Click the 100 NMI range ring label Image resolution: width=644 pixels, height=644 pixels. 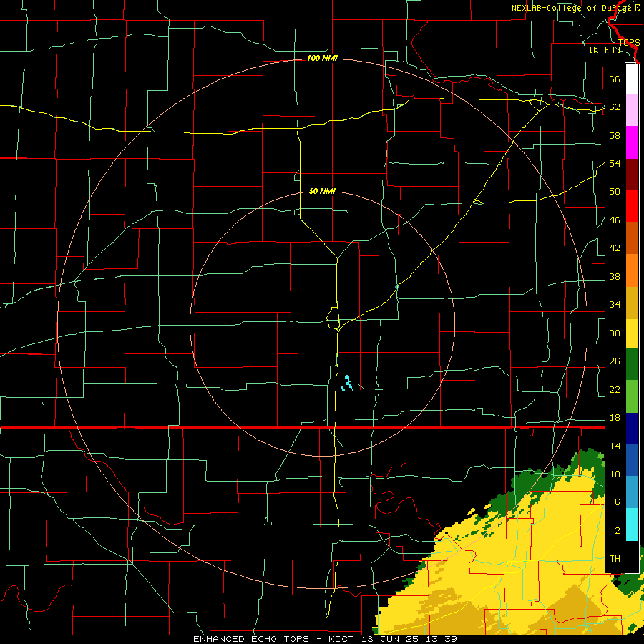[322, 59]
